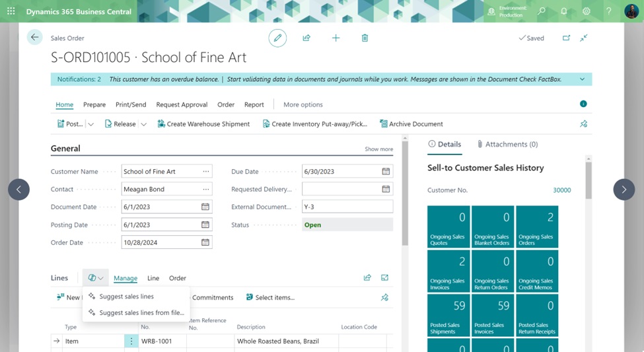The width and height of the screenshot is (644, 352).
Task: Open the Order menu in the action bar
Action: coord(226,104)
